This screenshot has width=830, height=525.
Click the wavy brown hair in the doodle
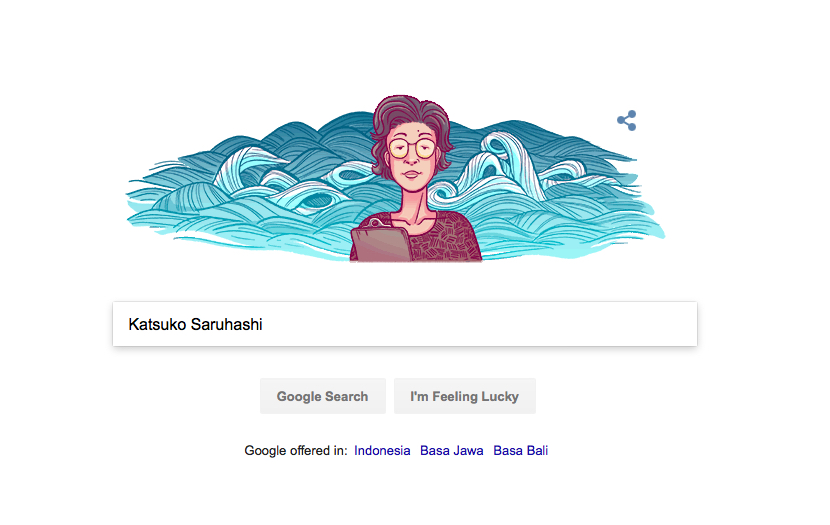pos(410,119)
